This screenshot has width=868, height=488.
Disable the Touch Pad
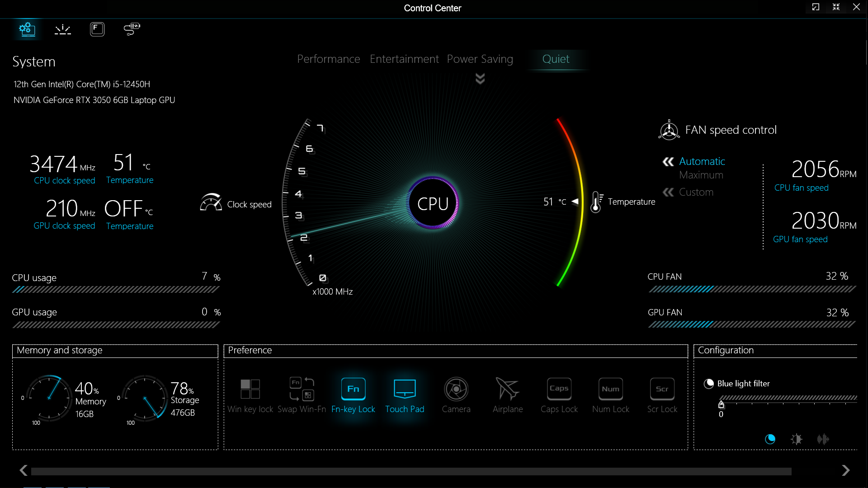point(405,389)
